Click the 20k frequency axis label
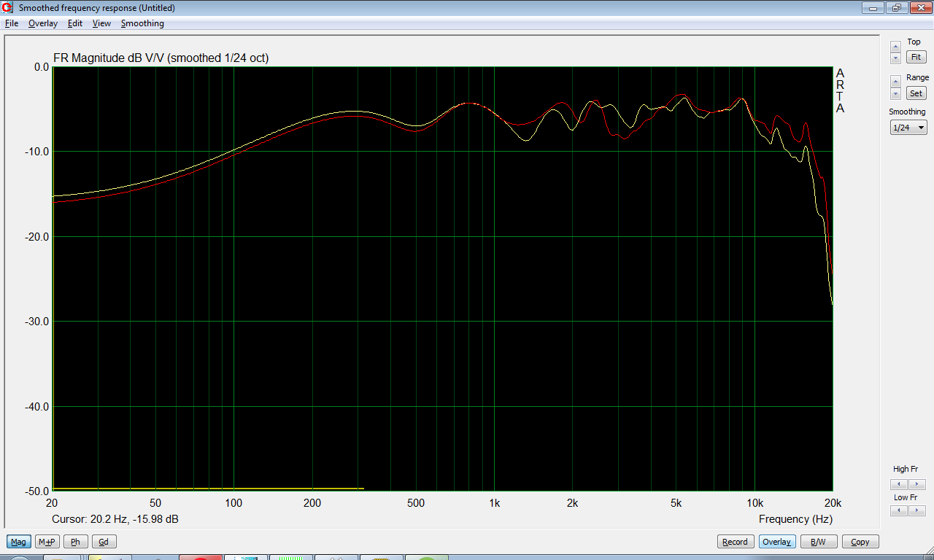This screenshot has width=934, height=560. [833, 503]
